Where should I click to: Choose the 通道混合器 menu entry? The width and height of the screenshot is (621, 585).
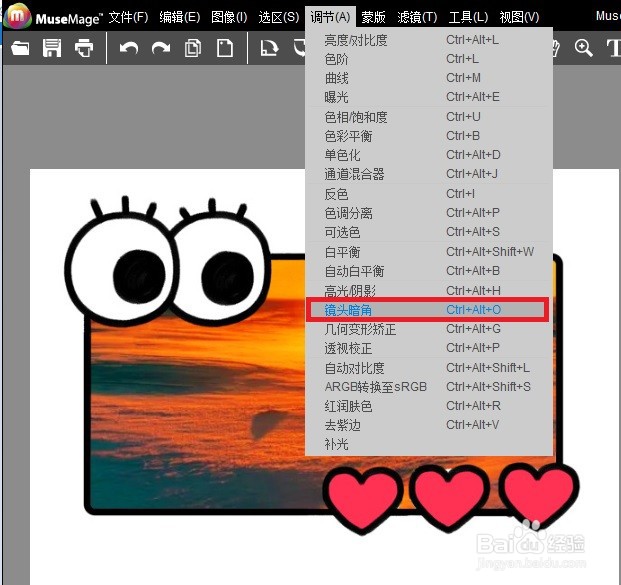pos(429,174)
